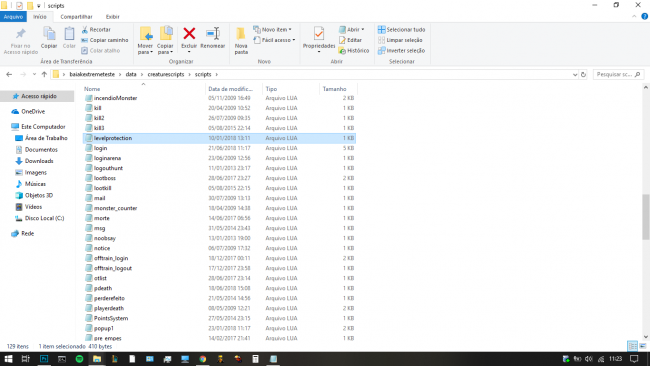650x366 pixels.
Task: Open Task View on taskbar
Action: coord(25,359)
